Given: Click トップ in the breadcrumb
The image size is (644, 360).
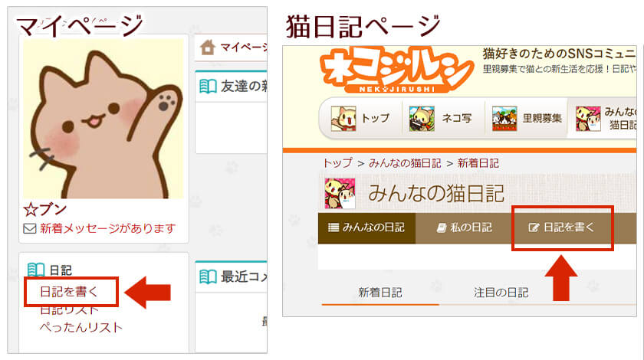Looking at the screenshot, I should 337,163.
